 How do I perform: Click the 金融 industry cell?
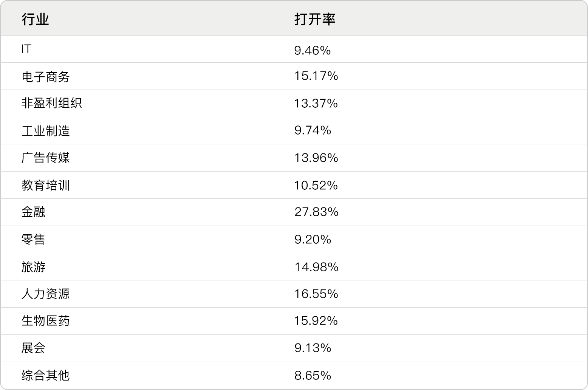33,212
